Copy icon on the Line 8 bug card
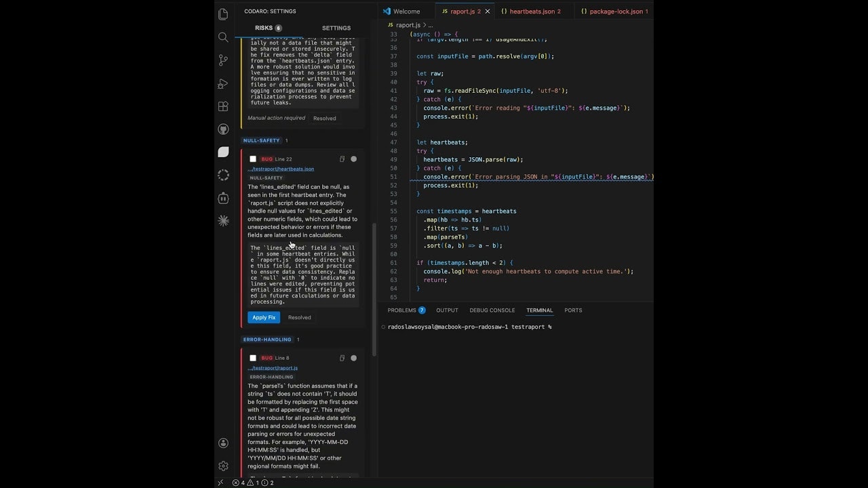This screenshot has width=868, height=488. 342,358
